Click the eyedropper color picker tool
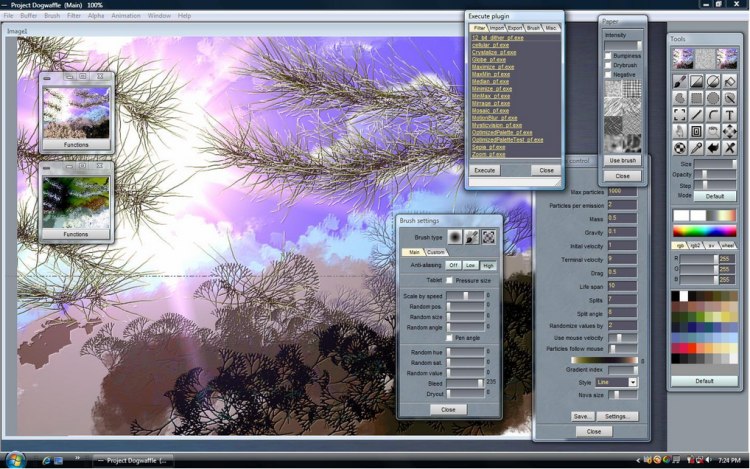The image size is (750, 469). point(697,147)
